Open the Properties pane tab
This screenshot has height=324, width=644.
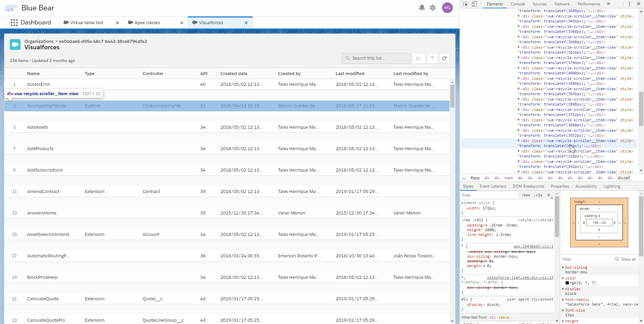[560, 186]
